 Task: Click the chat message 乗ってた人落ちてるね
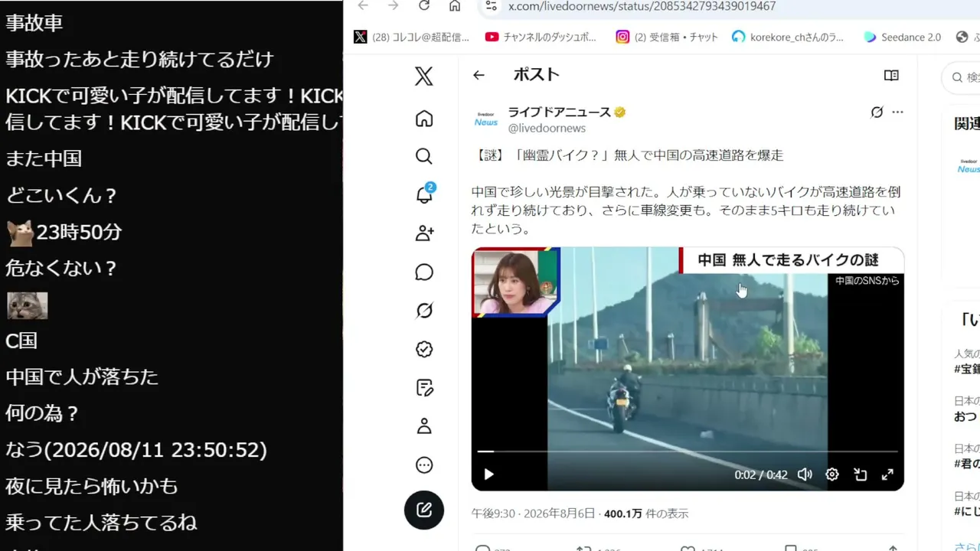point(101,522)
